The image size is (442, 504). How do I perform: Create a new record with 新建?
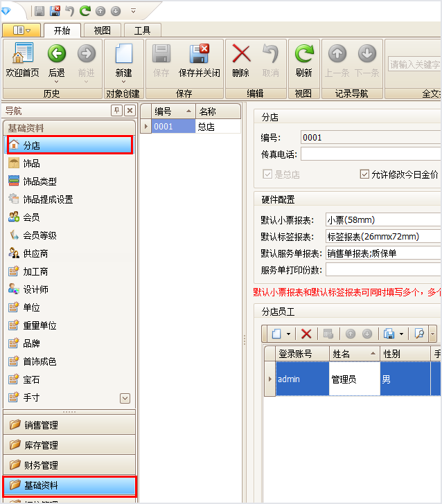click(x=123, y=60)
